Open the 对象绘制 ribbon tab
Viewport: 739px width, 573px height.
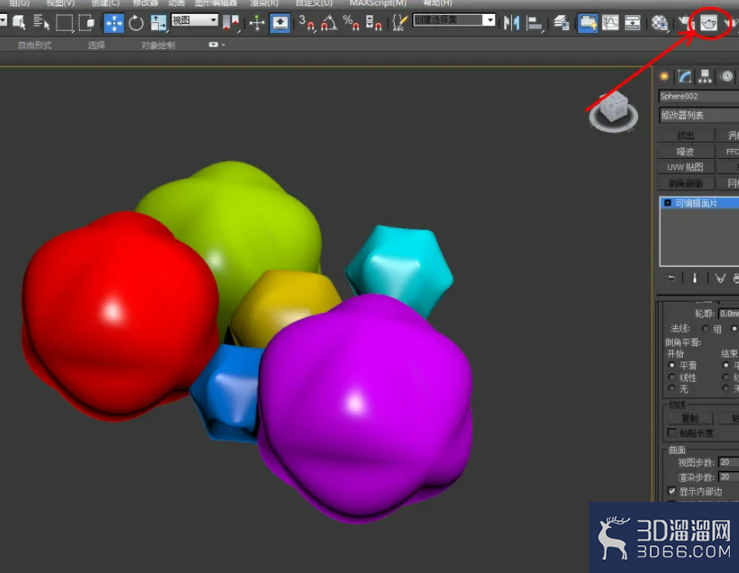tap(158, 45)
